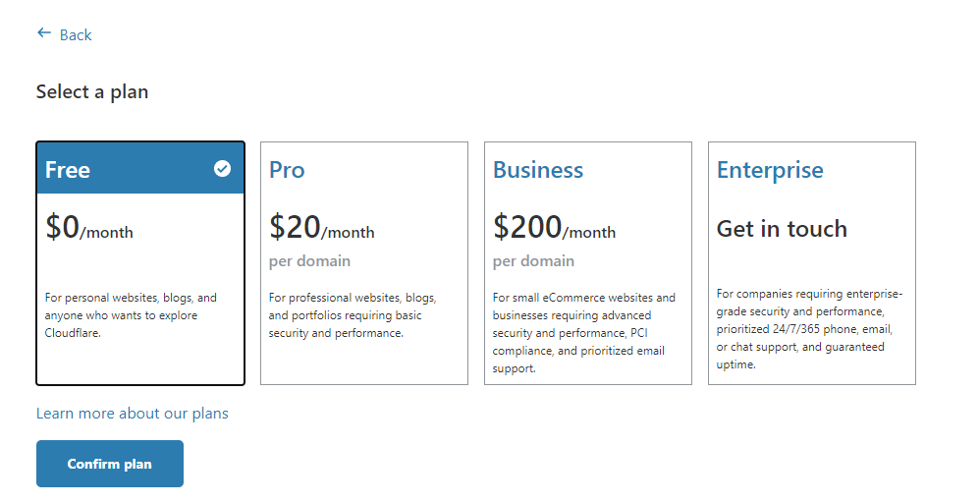Choose the Business plan title

click(x=538, y=170)
